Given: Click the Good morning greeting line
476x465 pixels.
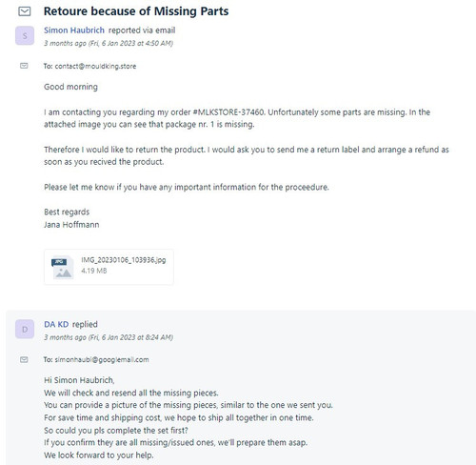Looking at the screenshot, I should point(70,87).
